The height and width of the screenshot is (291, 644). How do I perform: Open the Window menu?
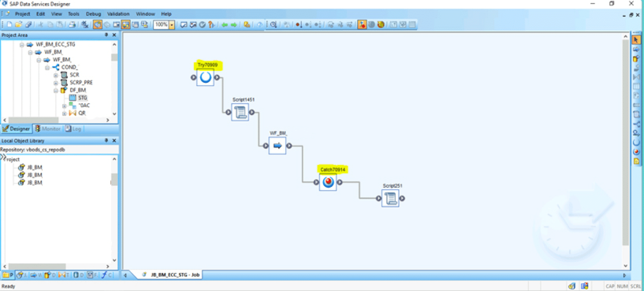(145, 14)
